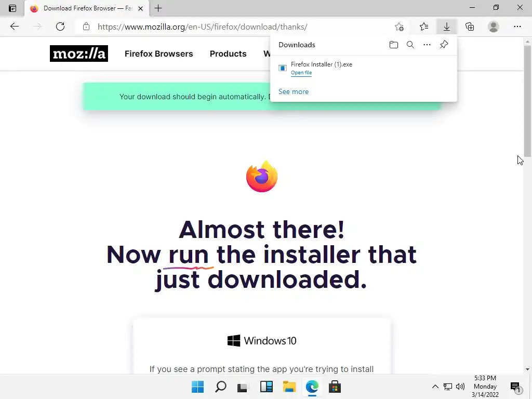Click the network tray icon

click(448, 387)
